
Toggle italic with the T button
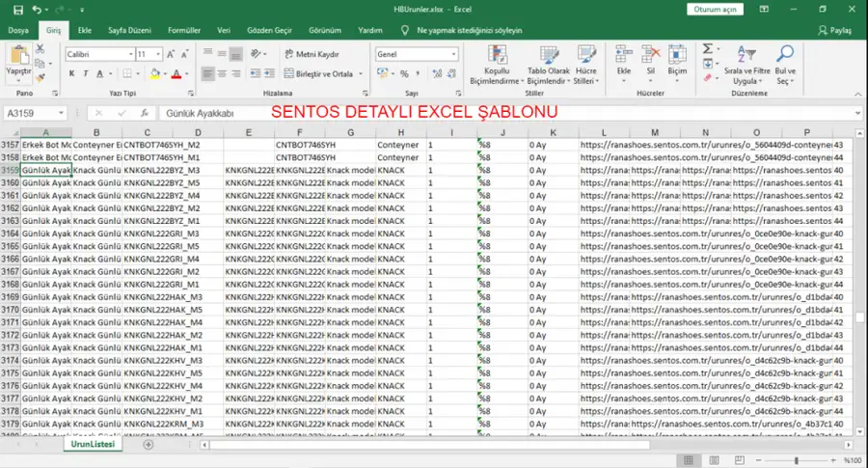85,73
